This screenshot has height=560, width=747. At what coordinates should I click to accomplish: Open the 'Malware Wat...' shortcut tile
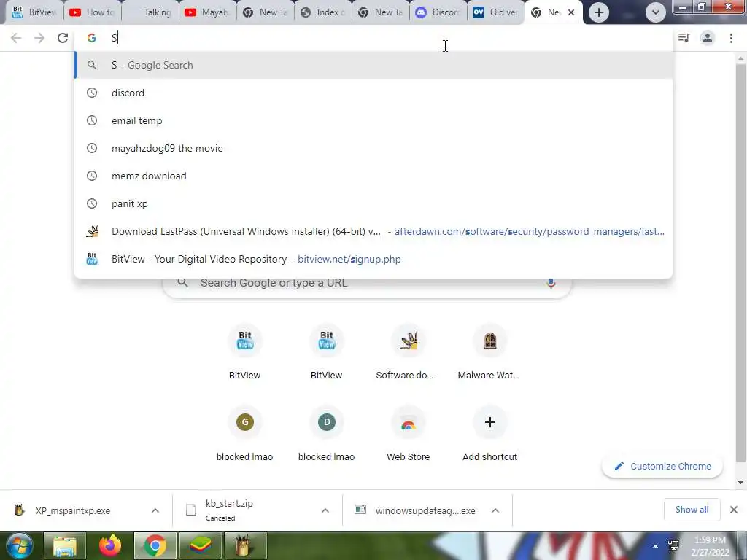[489, 352]
